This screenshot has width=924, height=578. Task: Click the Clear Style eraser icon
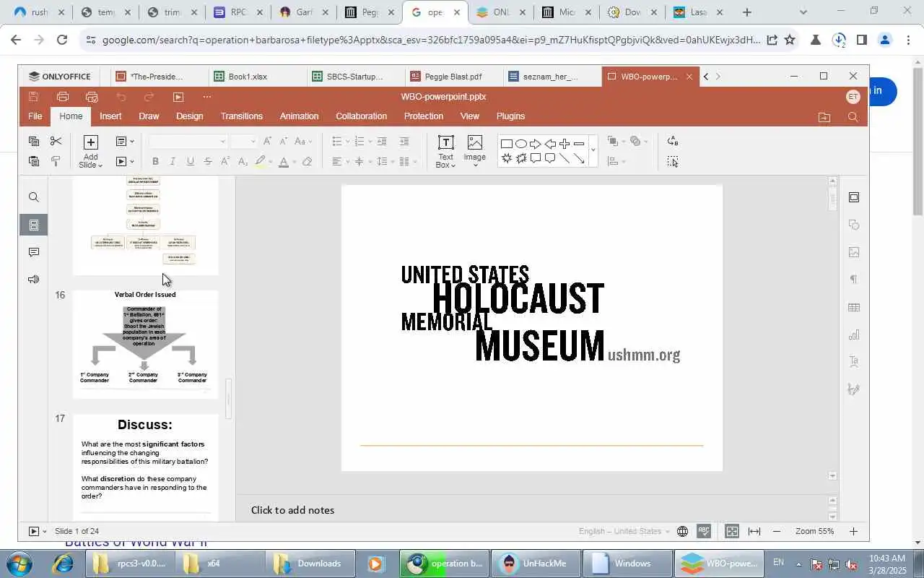click(x=308, y=162)
